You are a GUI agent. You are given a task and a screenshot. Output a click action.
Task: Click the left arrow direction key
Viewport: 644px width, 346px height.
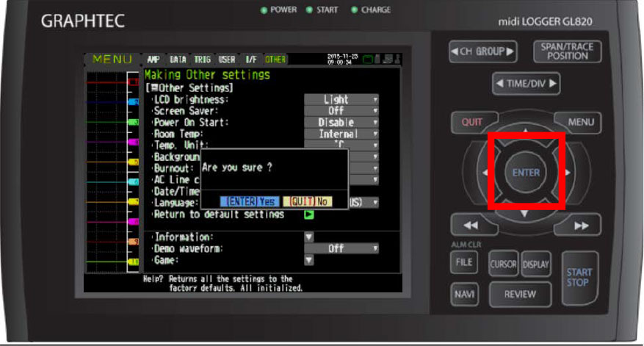click(485, 173)
